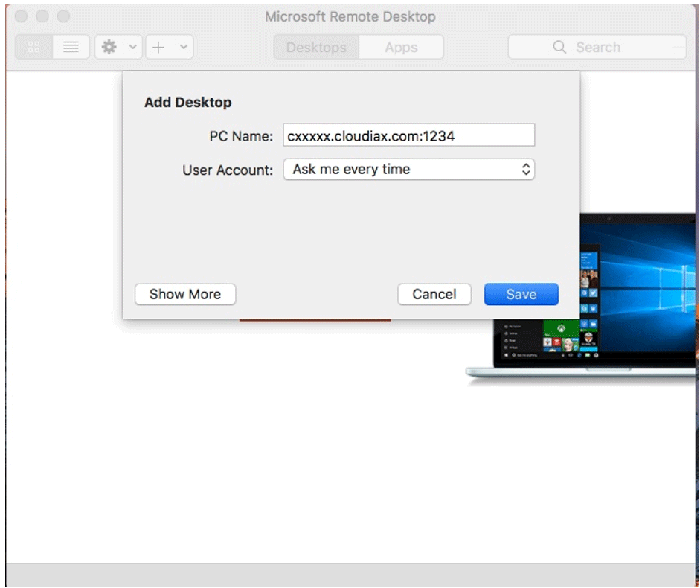The height and width of the screenshot is (588, 700).
Task: Zoom the Microsoft Remote Desktop window
Action: point(64,16)
